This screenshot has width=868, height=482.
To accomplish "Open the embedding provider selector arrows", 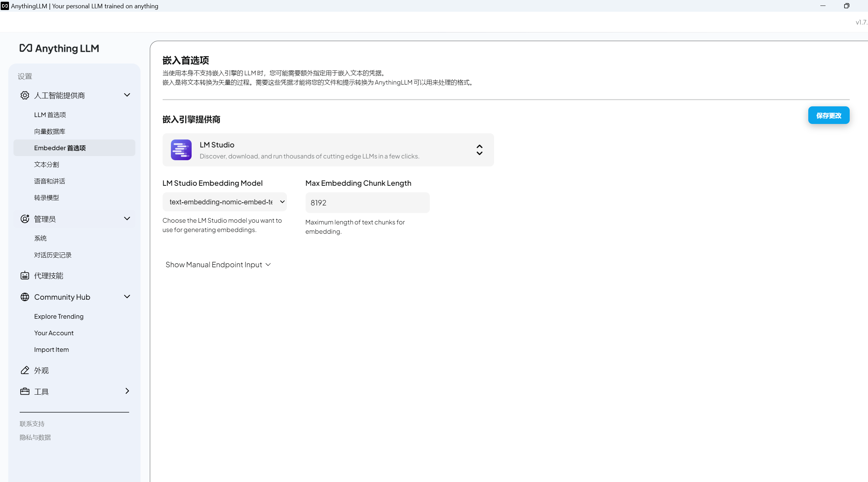I will click(x=480, y=150).
